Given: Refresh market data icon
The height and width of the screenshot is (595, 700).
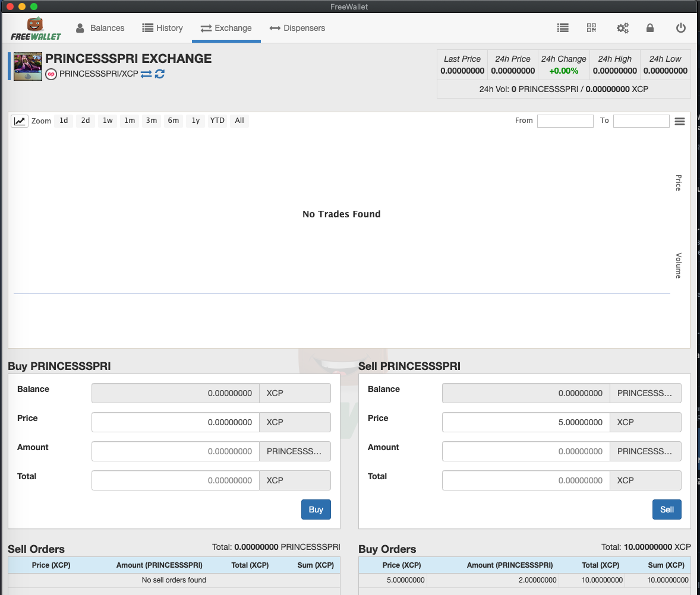Looking at the screenshot, I should click(160, 74).
